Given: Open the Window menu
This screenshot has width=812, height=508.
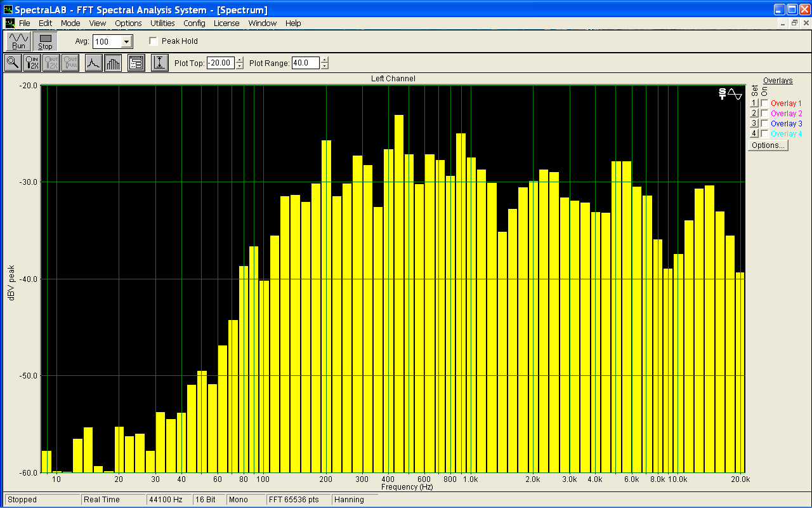Looking at the screenshot, I should (262, 23).
